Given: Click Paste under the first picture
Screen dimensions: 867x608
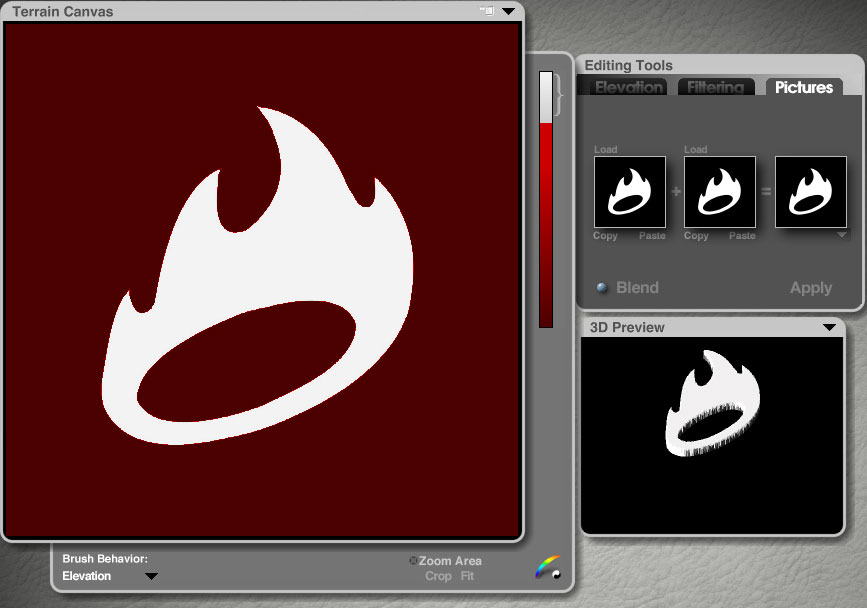Looking at the screenshot, I should coord(652,235).
